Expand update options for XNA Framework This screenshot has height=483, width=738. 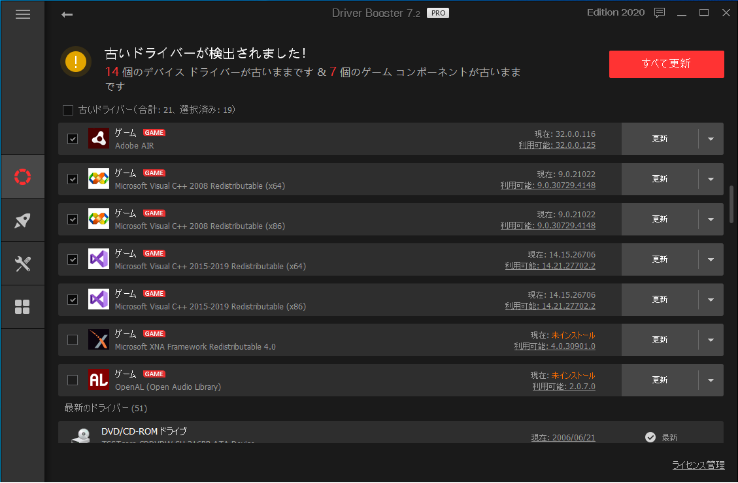click(x=711, y=340)
